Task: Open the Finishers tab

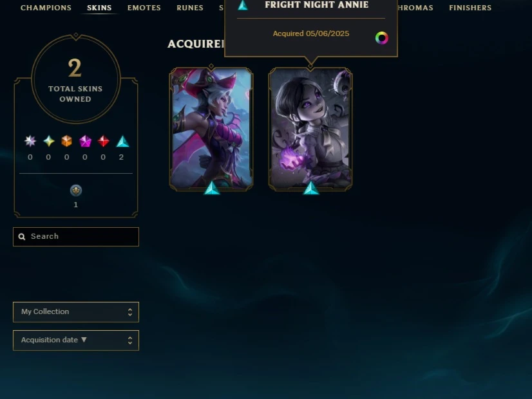Action: click(470, 8)
